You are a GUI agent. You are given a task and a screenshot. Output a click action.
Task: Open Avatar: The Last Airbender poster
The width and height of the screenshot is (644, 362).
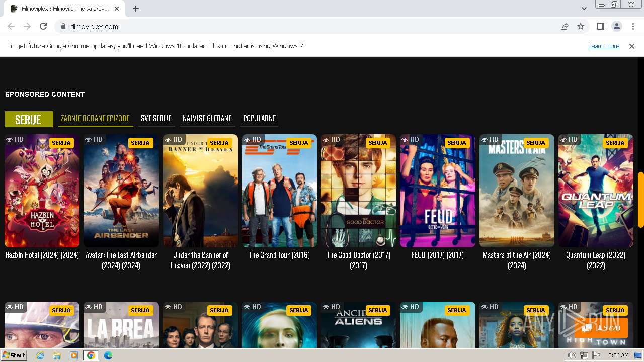tap(121, 191)
